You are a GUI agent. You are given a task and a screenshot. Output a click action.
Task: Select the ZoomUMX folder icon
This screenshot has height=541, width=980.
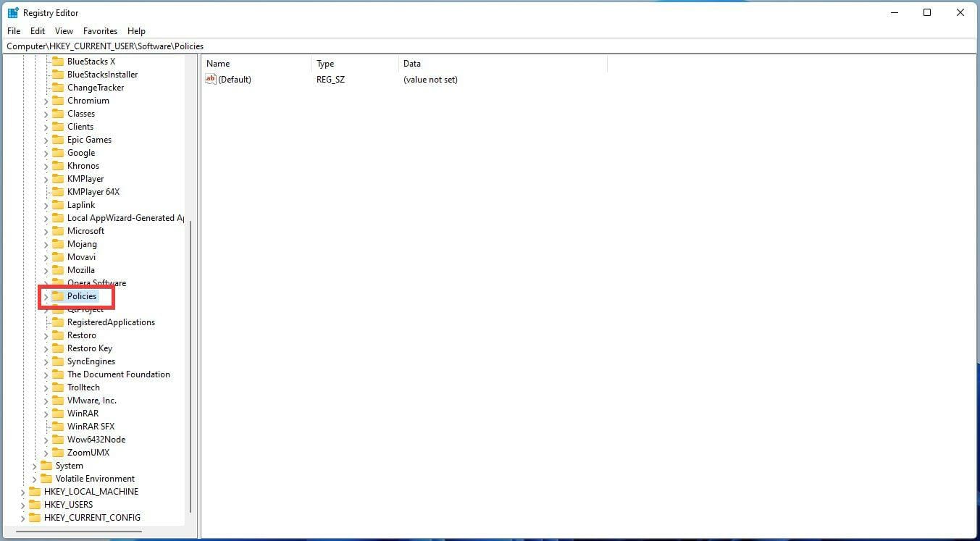tap(58, 452)
